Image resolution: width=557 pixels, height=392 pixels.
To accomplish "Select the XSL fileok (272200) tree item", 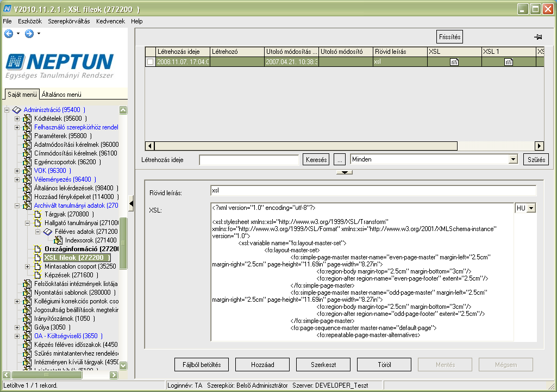I will click(77, 258).
